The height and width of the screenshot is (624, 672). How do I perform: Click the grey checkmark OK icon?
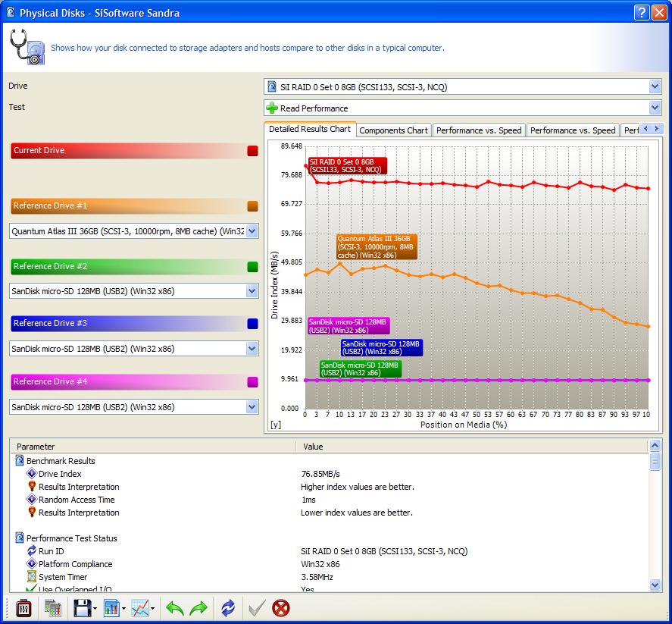257,608
